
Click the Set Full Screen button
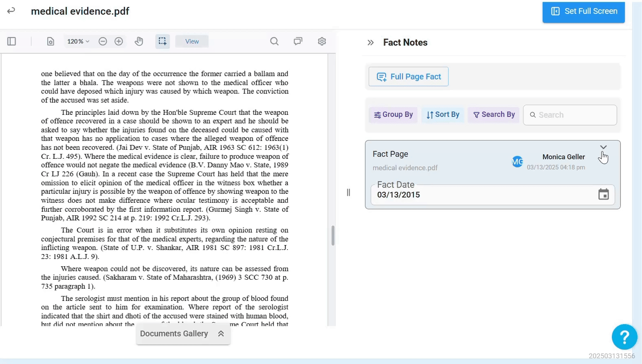[583, 11]
